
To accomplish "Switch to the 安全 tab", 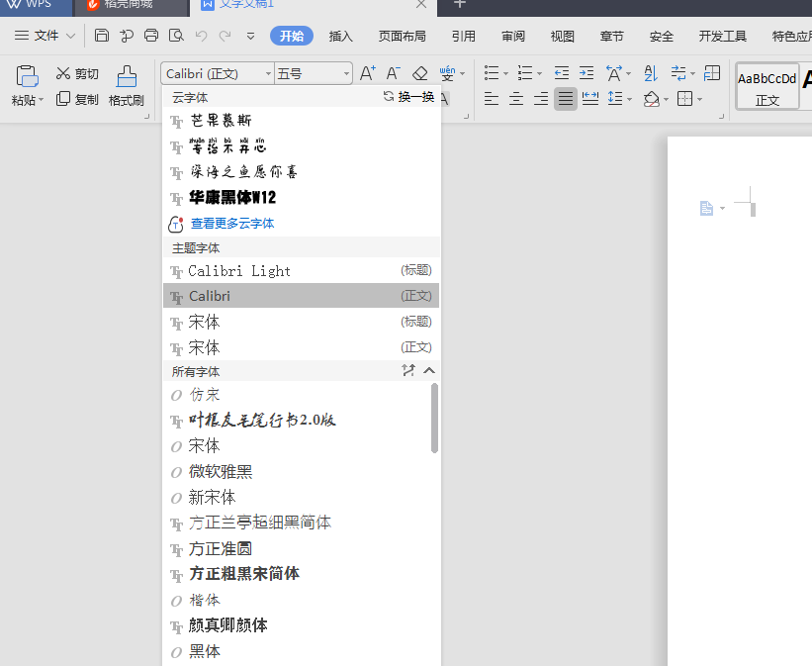I will (662, 36).
